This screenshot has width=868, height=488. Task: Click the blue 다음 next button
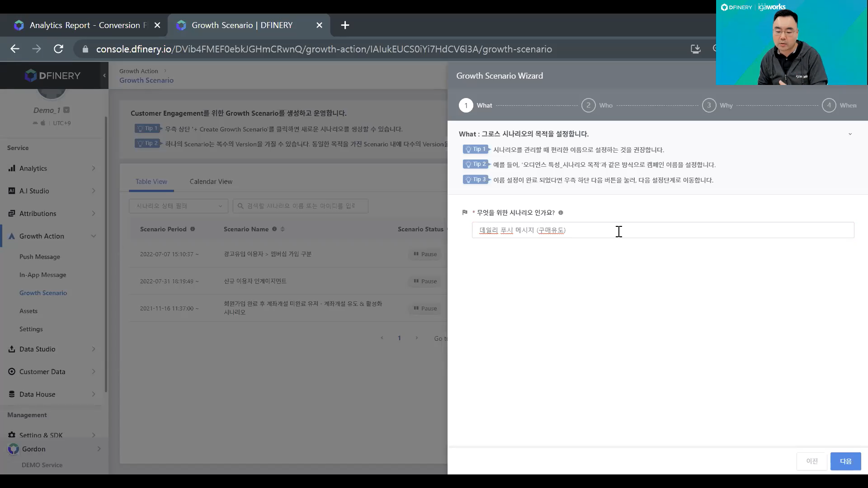(x=845, y=461)
